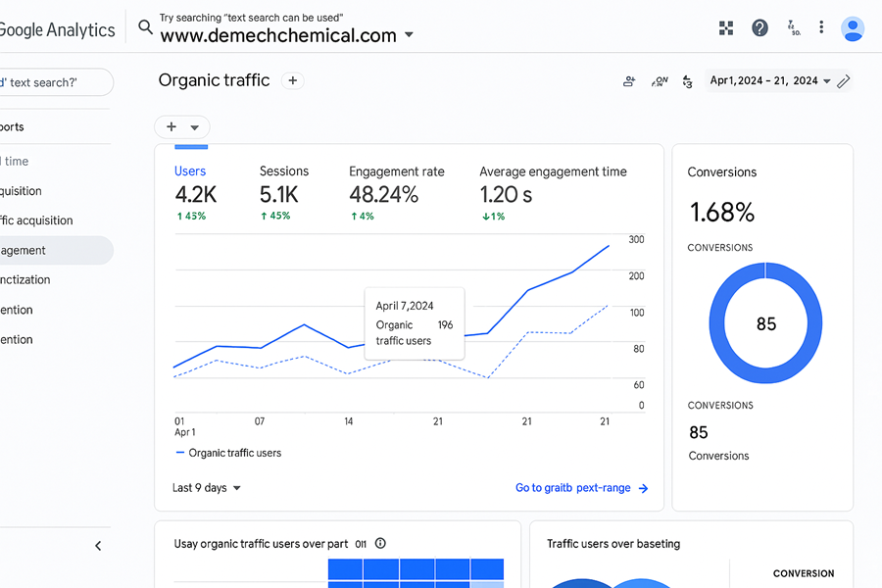
Task: Expand the caret in the comparison pill
Action: click(195, 127)
